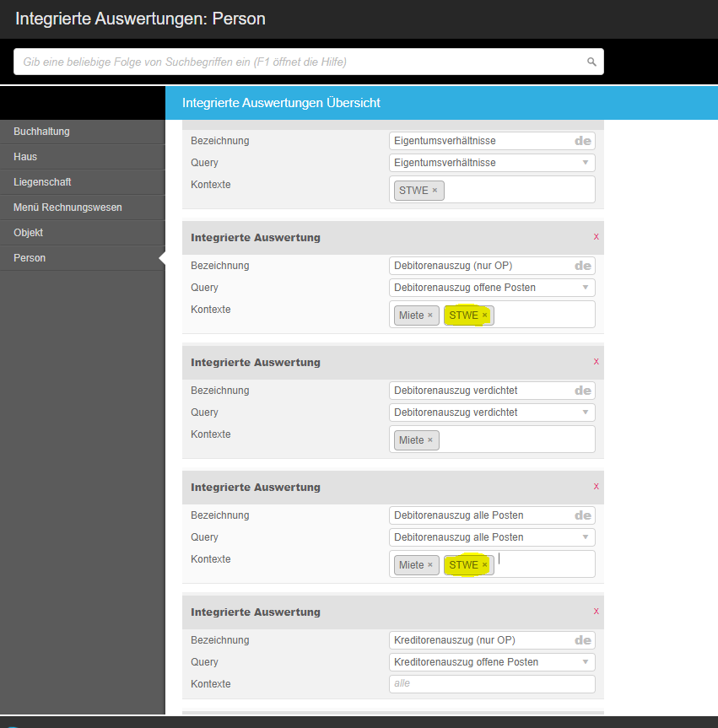Image resolution: width=718 pixels, height=728 pixels.
Task: Delete the Debitorenauszug (nur OP) Auswertung
Action: (x=596, y=237)
